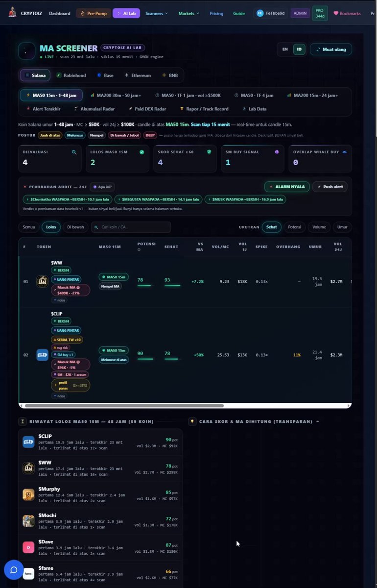Click the user avatar fefbbe9d

tap(271, 13)
